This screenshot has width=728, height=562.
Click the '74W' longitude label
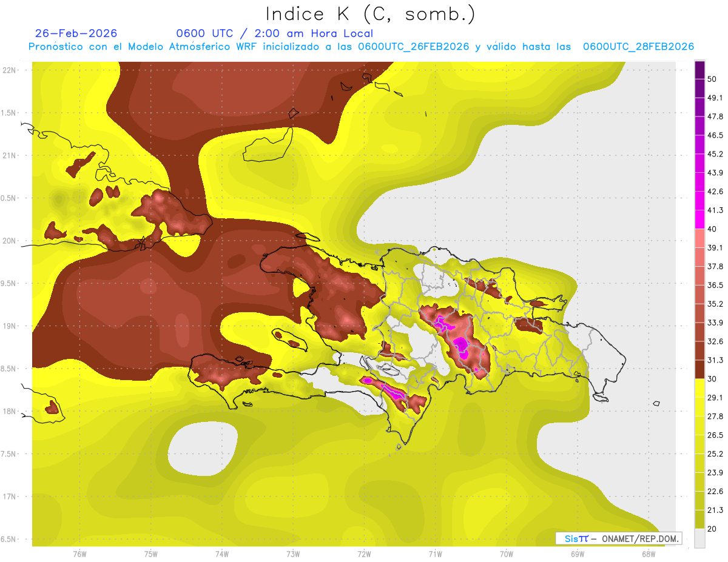(x=221, y=554)
